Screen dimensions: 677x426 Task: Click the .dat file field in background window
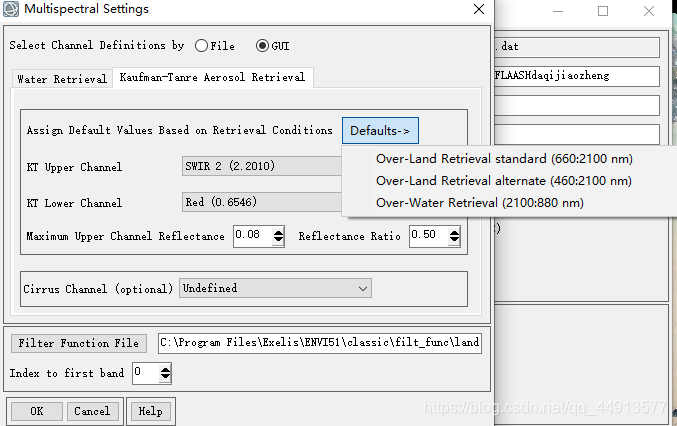click(577, 47)
